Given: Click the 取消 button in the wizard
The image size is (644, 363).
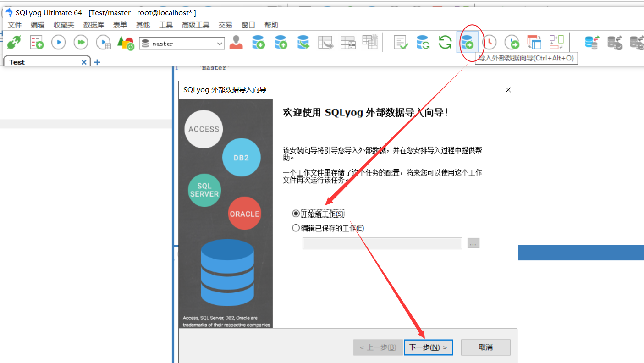Looking at the screenshot, I should click(485, 347).
